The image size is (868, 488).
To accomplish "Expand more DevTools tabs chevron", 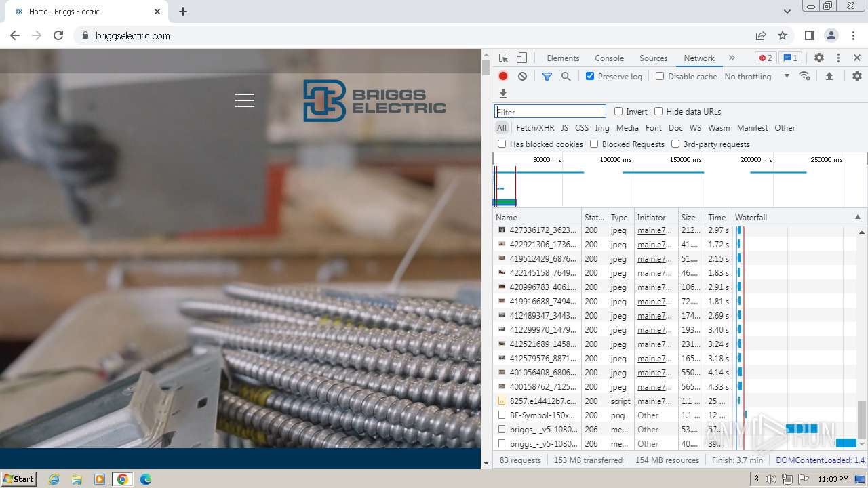I will (732, 58).
